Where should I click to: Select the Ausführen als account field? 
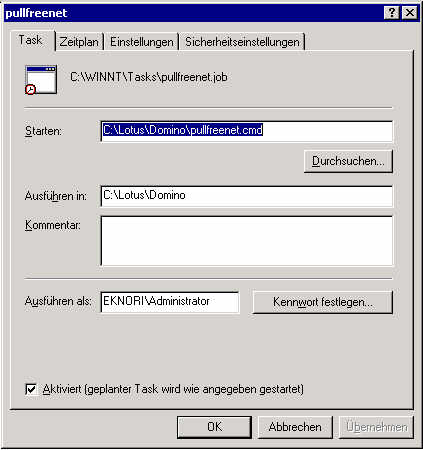170,302
